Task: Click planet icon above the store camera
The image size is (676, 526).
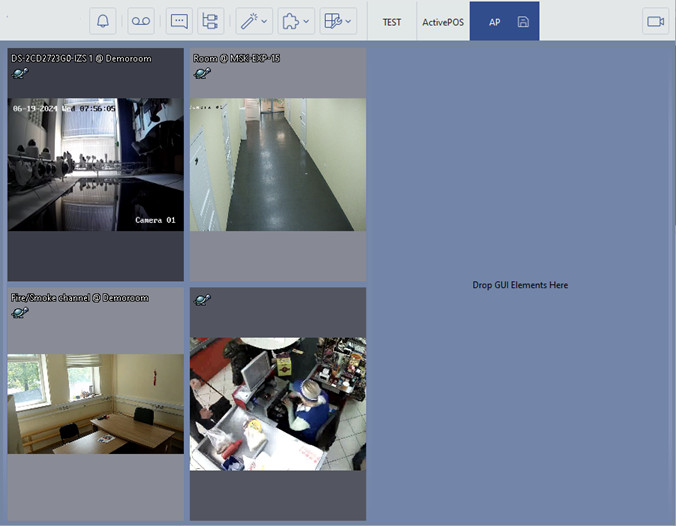Action: click(202, 300)
